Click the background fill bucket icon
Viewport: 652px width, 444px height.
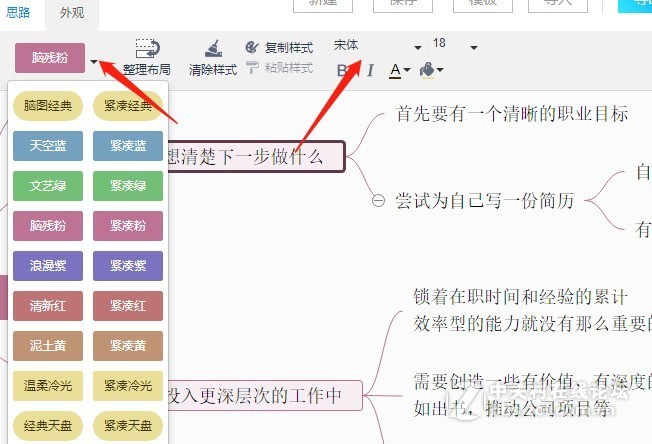(427, 70)
